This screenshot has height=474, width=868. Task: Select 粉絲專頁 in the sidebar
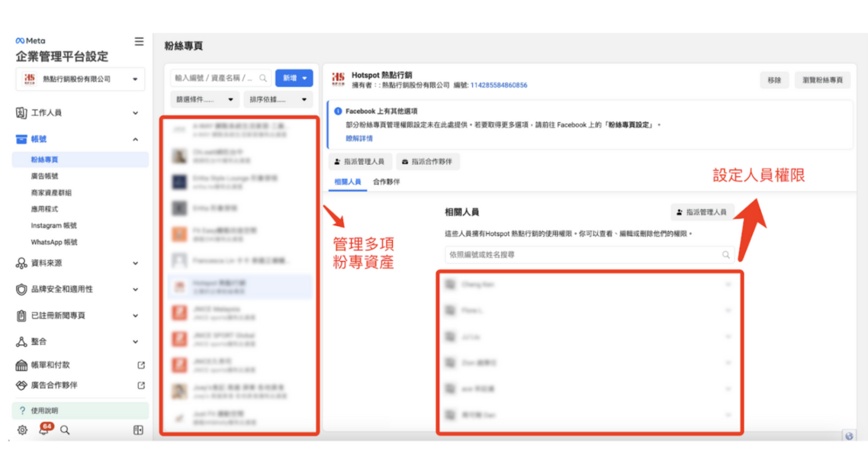80,160
